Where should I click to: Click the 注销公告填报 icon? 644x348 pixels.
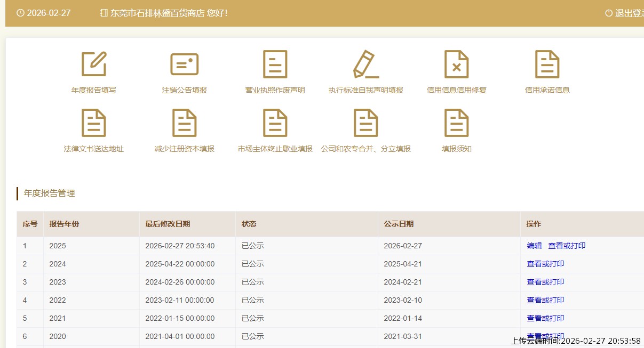coord(185,64)
